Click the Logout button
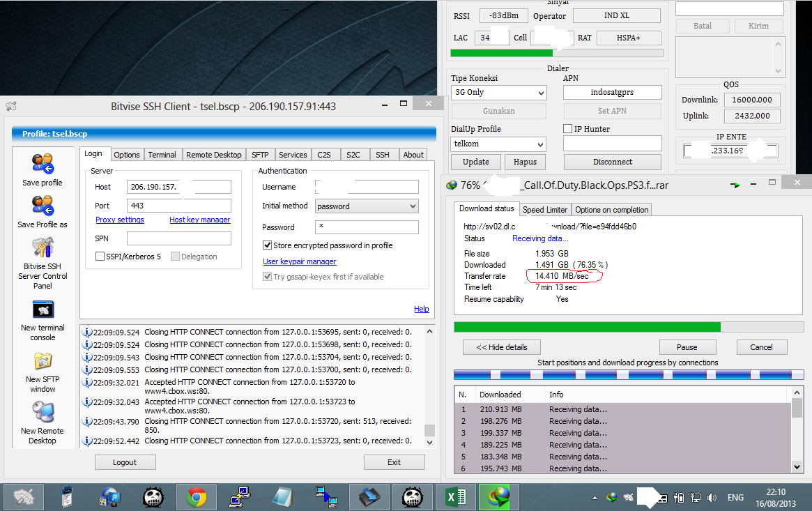The height and width of the screenshot is (511, 812). pos(125,462)
